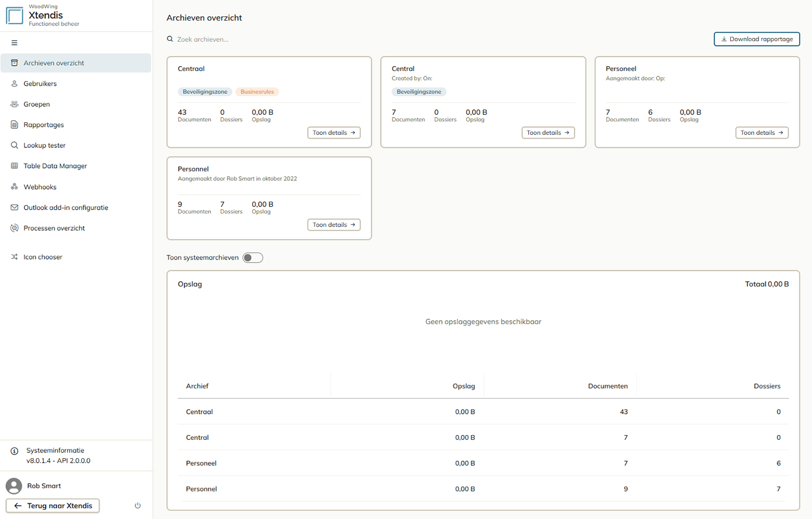Click the power logout icon
Screen dimensions: 812x519
point(137,505)
